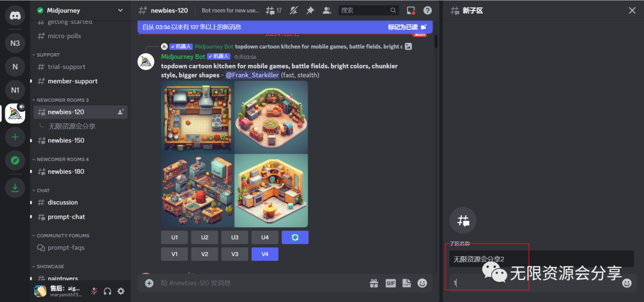
Task: Click the Explore Discoverable Servers compass icon
Action: pos(15,160)
